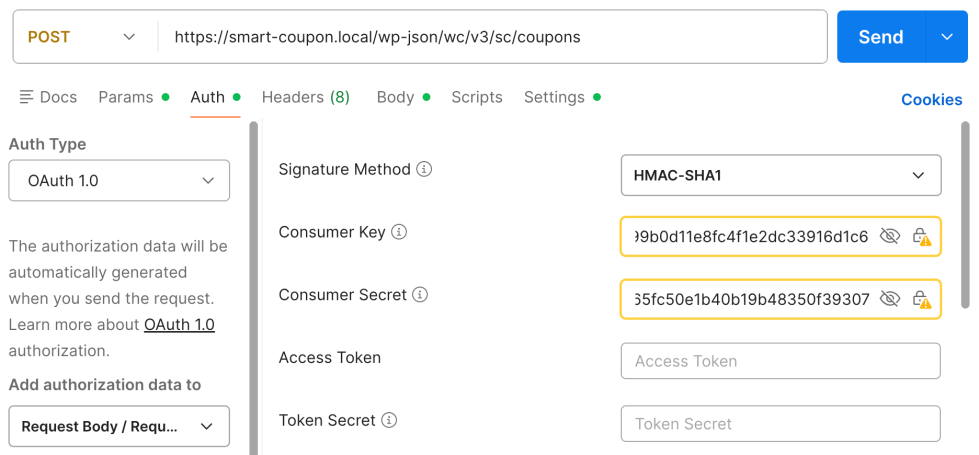Viewport: 979px width, 455px height.
Task: Click the Consumer Secret lock warning icon
Action: click(x=921, y=299)
